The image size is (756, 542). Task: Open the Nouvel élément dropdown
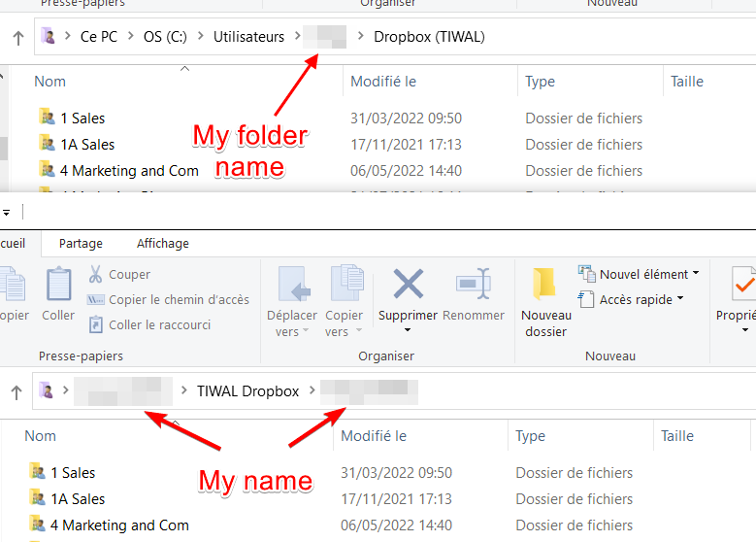pos(696,273)
